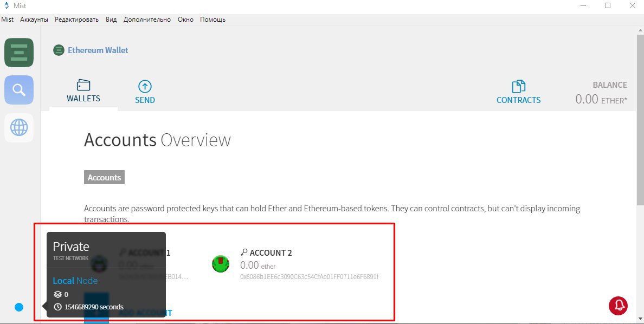Open the Contracts tab
The height and width of the screenshot is (324, 644).
click(x=518, y=92)
